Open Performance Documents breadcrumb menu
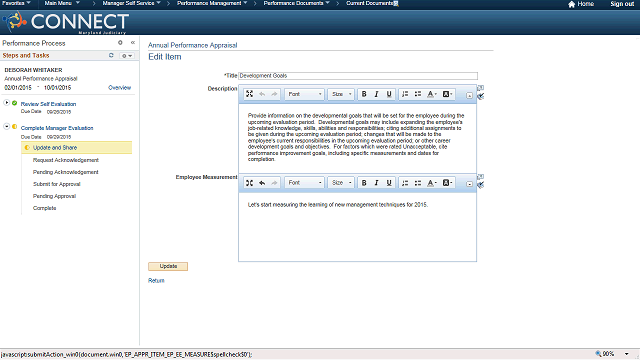The image size is (640, 360). tap(297, 3)
